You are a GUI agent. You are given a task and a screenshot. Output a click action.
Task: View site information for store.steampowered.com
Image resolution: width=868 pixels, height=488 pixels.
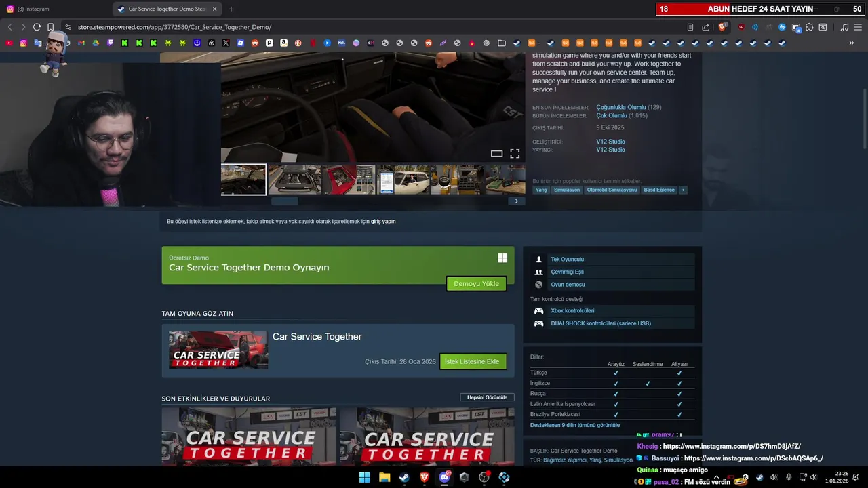pos(68,27)
